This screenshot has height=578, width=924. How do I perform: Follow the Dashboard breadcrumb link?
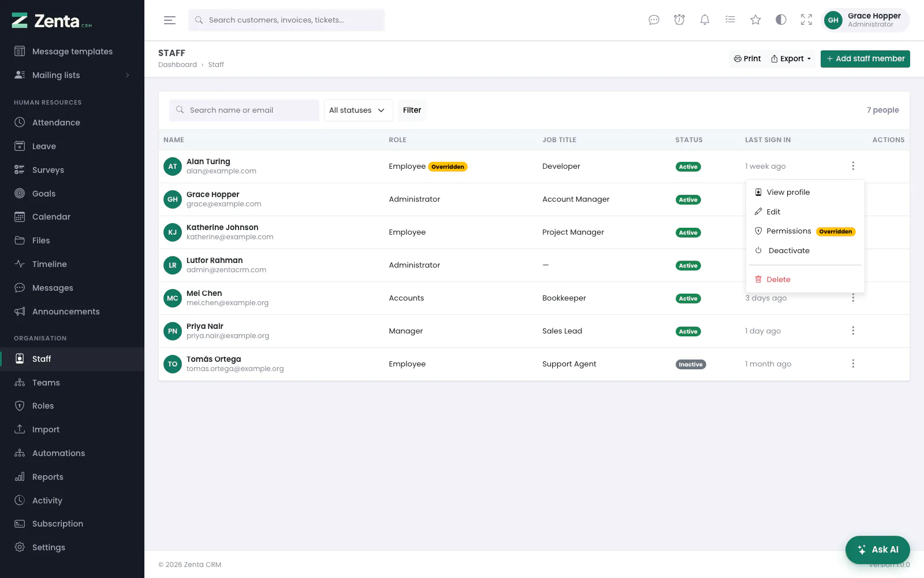(177, 65)
